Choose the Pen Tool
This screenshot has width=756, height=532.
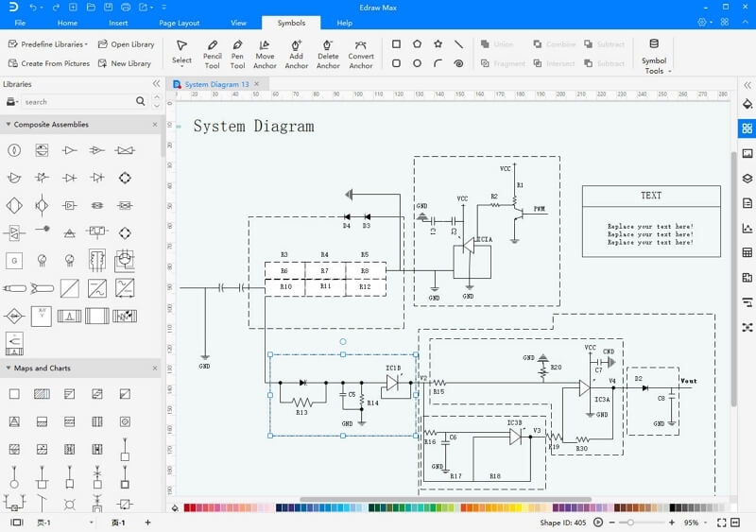238,53
